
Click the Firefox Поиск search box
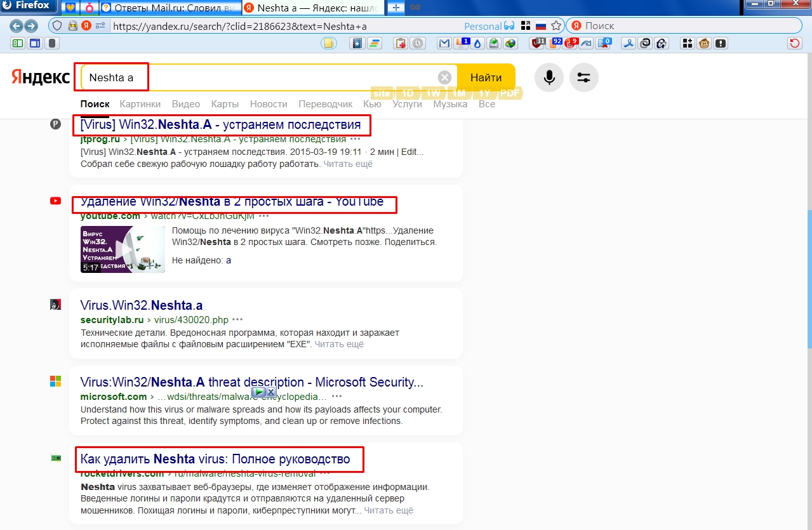(x=685, y=26)
